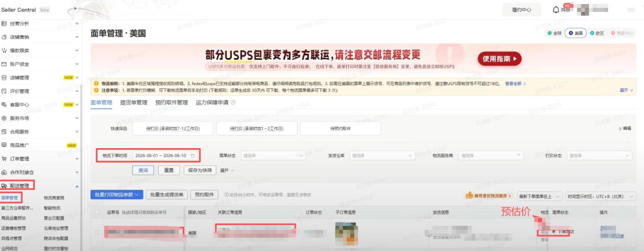Click the 客服中心 chat icon
The height and width of the screenshot is (251, 644).
(x=4, y=105)
